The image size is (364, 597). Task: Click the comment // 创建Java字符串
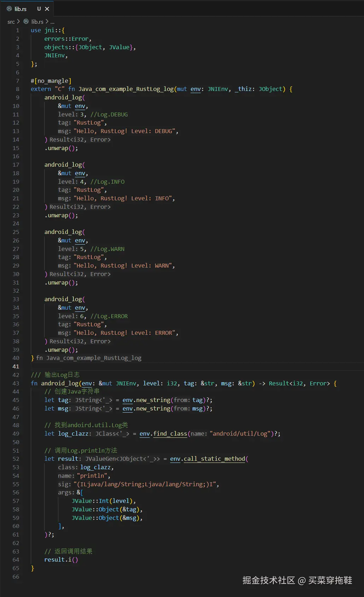(x=72, y=391)
